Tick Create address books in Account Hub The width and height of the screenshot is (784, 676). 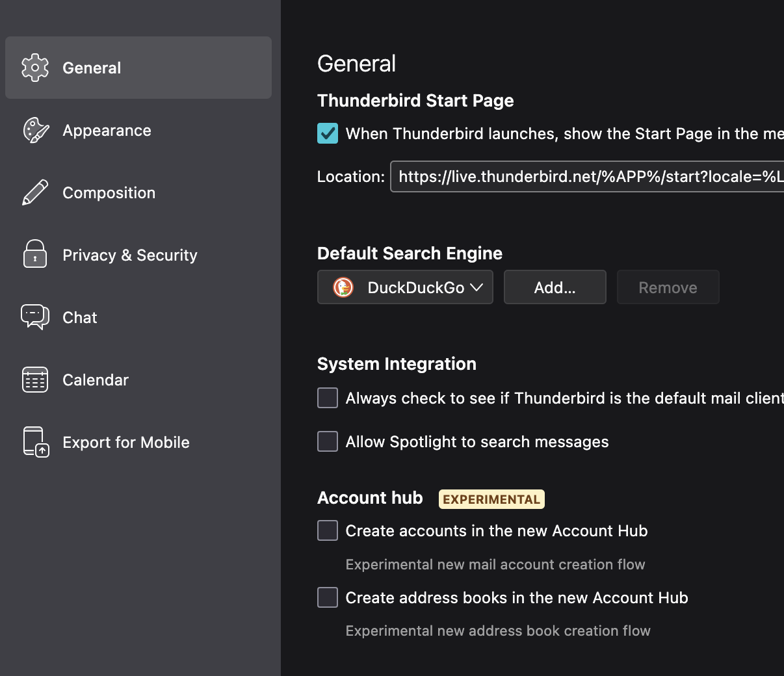tap(328, 597)
